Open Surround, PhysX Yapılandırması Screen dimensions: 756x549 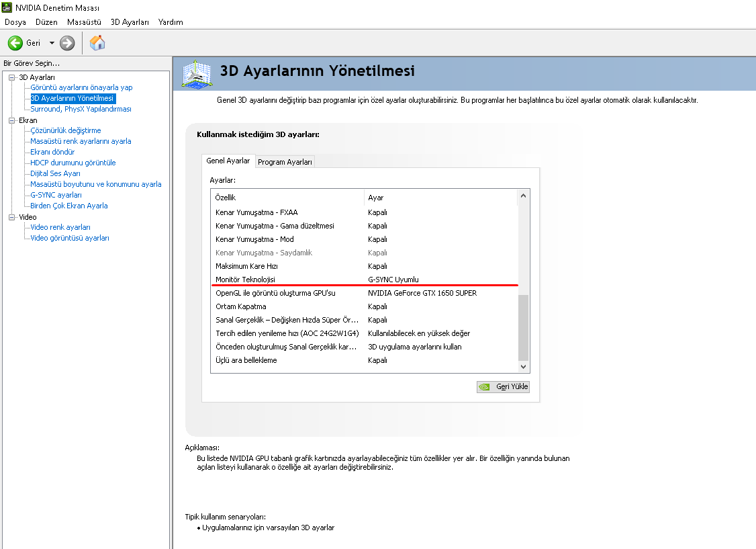pos(81,109)
